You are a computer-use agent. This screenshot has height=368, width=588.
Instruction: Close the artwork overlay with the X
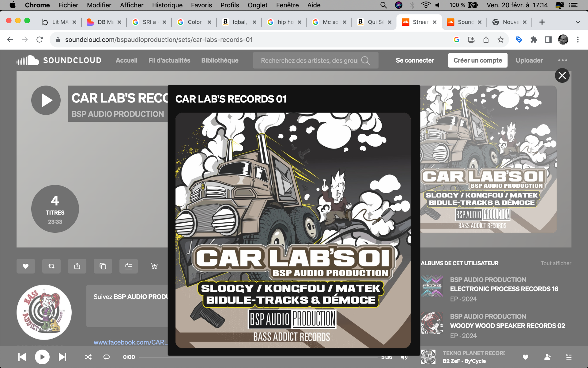(562, 75)
